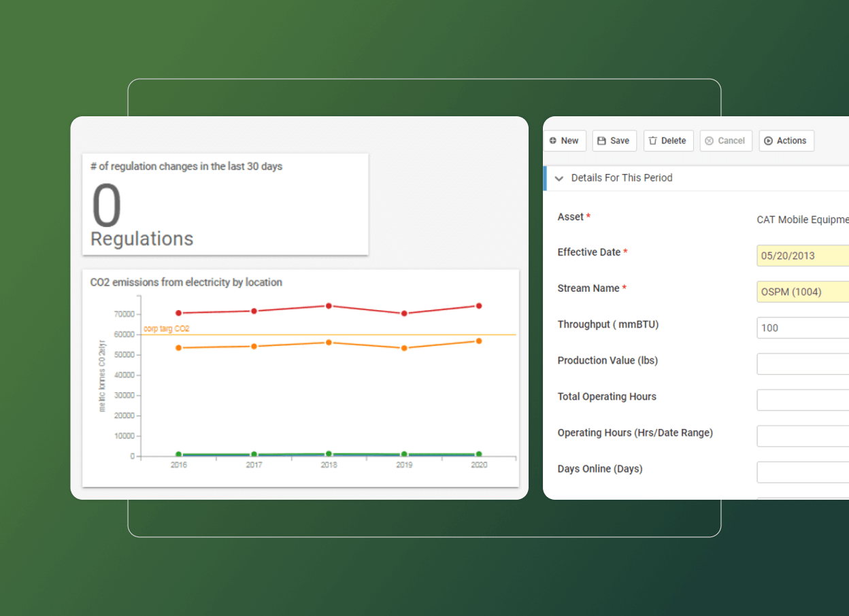Click the Delete button

(x=668, y=141)
